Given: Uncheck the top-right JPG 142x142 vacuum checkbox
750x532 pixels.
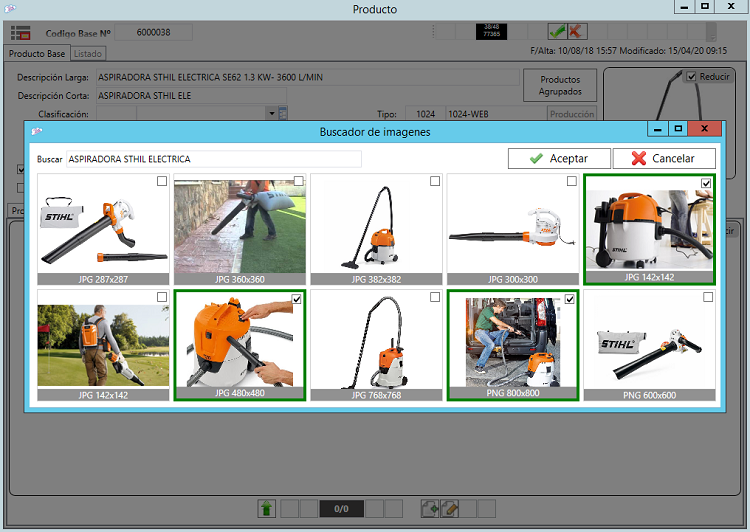Looking at the screenshot, I should pyautogui.click(x=706, y=183).
